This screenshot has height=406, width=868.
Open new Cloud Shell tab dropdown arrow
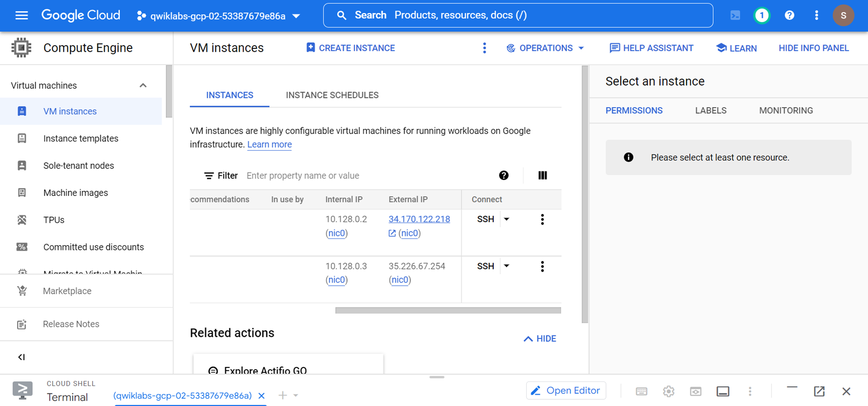(x=296, y=395)
